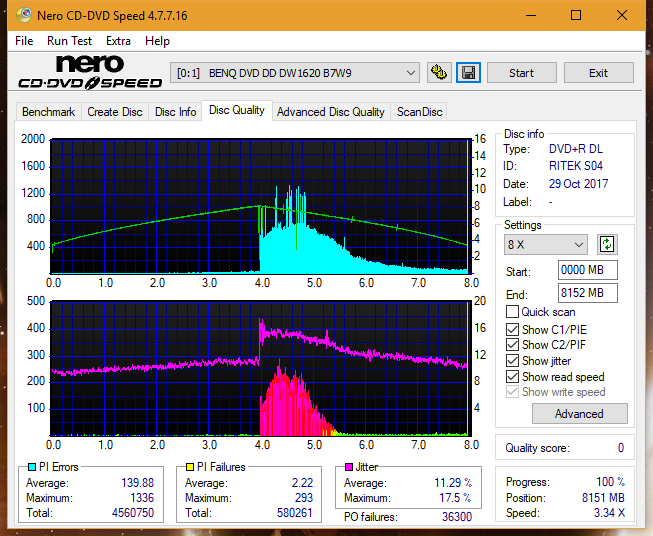Click the cyan PI Errors legend swatch
This screenshot has height=536, width=653.
[31, 467]
